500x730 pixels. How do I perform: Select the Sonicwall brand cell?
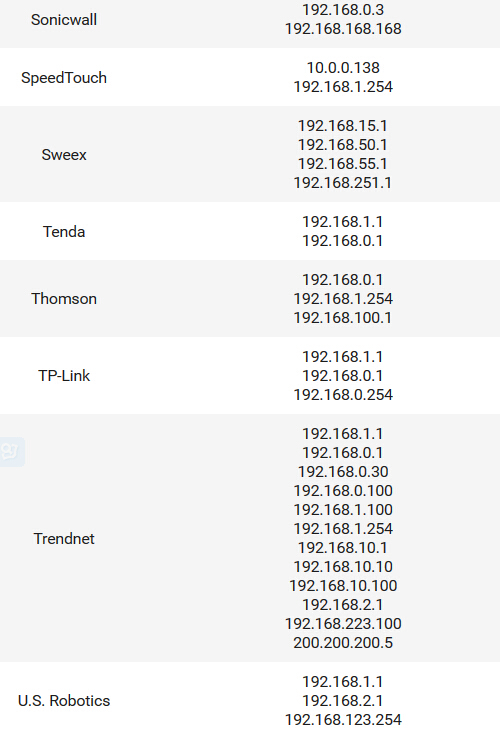pyautogui.click(x=64, y=20)
